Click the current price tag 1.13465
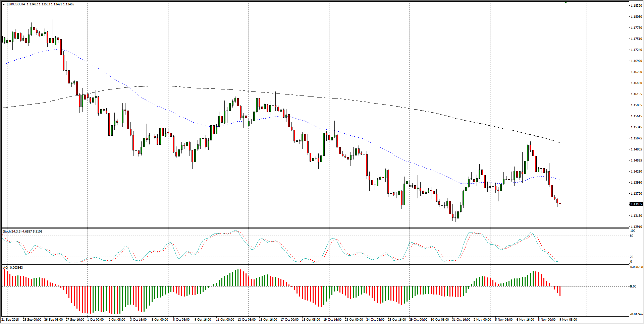Screen dimensions: 644x324 pyautogui.click(x=636, y=204)
